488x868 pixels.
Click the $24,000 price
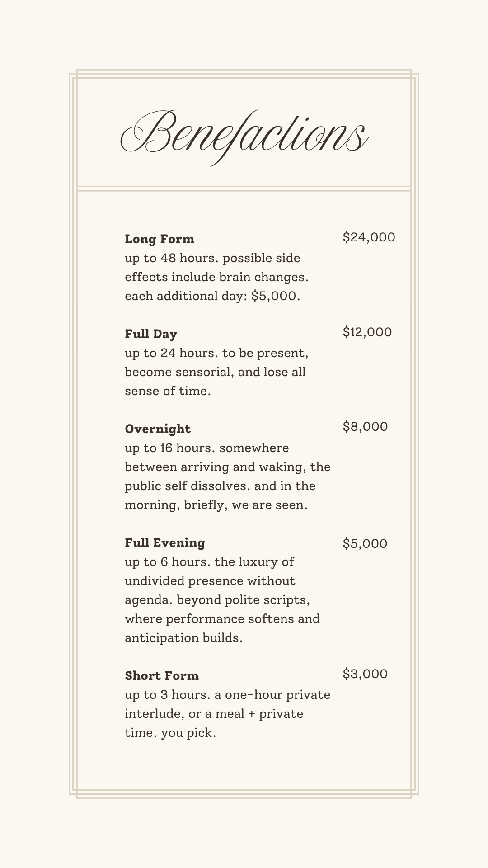[369, 237]
